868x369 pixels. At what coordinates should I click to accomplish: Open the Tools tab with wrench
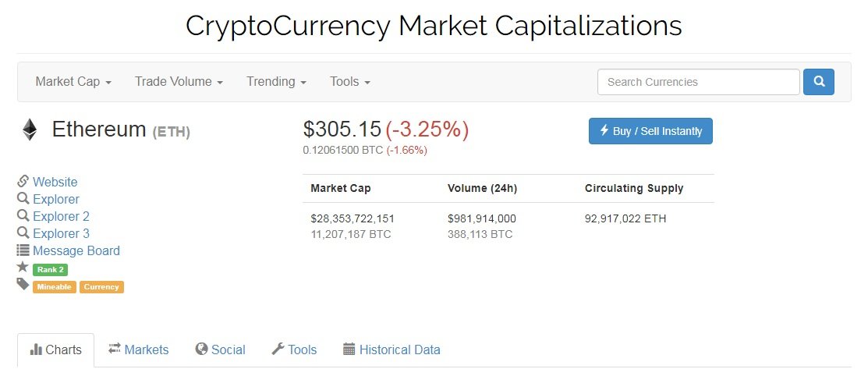point(294,349)
